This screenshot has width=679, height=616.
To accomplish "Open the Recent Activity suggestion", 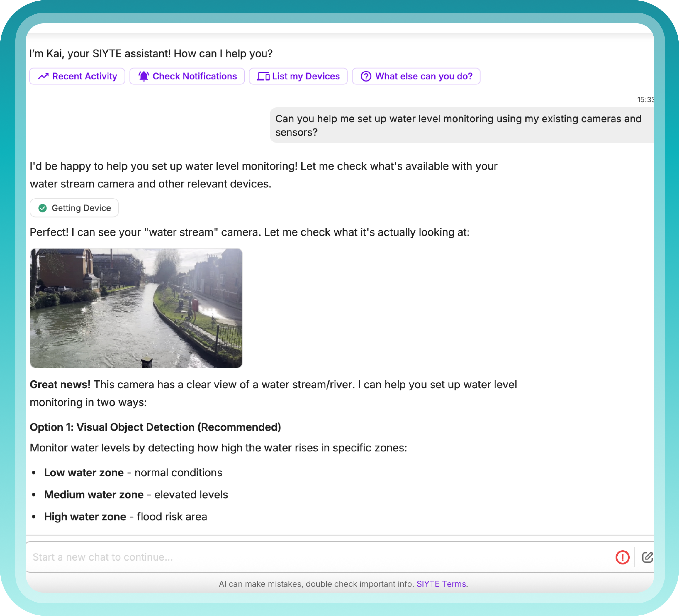I will (77, 76).
